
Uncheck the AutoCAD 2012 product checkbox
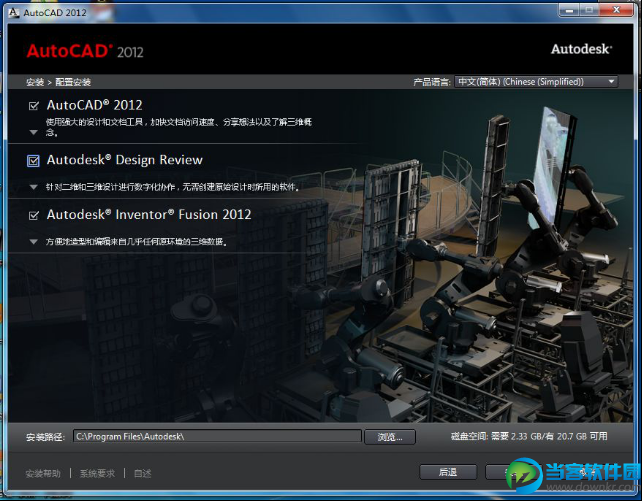tap(34, 106)
